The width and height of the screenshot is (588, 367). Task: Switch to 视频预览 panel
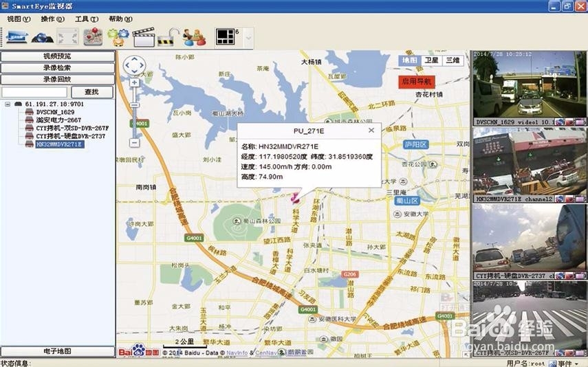57,56
